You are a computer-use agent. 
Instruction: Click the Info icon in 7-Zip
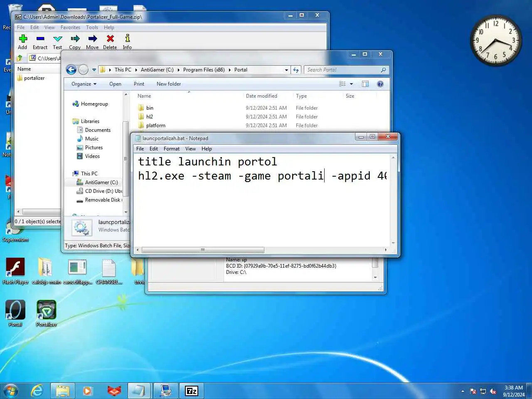[x=127, y=38]
